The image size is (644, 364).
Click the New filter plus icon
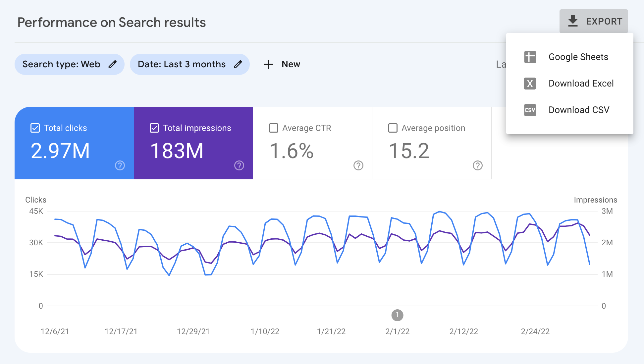point(268,64)
